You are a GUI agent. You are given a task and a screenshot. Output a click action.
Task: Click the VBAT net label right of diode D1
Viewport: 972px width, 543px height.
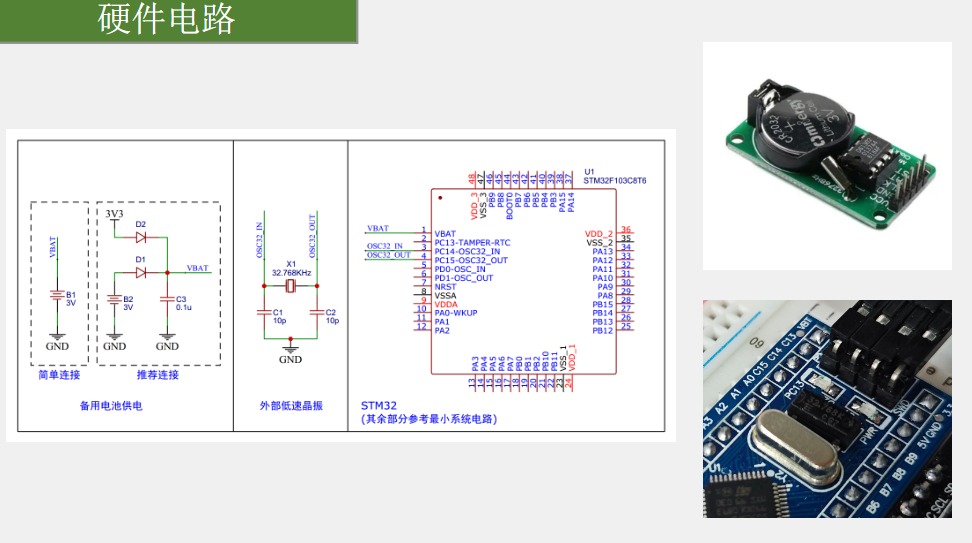pyautogui.click(x=198, y=268)
